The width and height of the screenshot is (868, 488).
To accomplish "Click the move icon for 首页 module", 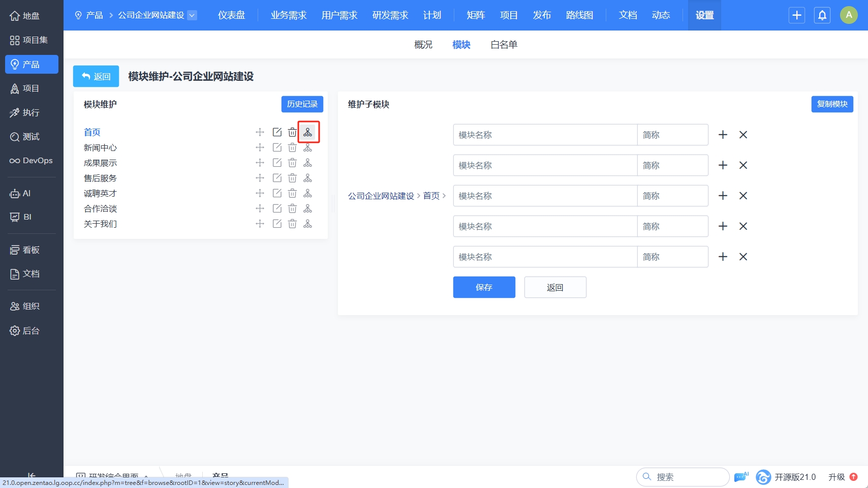I will tap(260, 132).
